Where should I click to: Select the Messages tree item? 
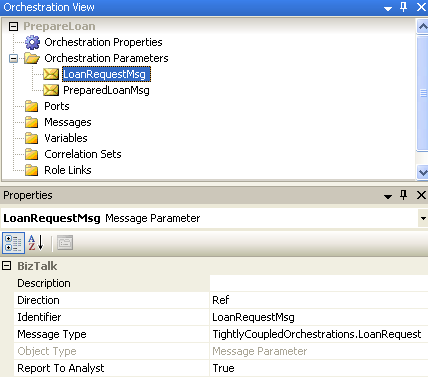[68, 122]
